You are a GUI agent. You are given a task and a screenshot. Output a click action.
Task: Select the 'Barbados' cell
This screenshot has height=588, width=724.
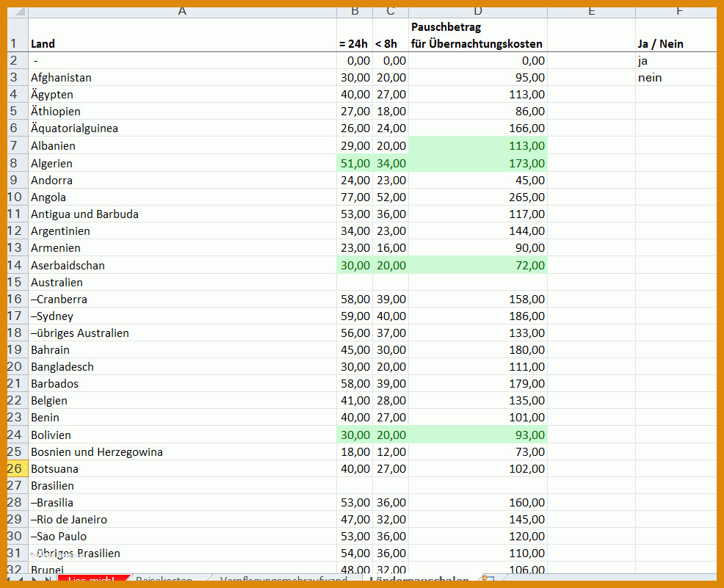182,383
